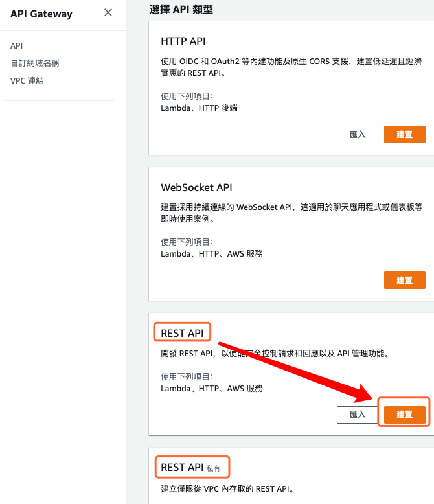Click 匯入 button in REST API card
The width and height of the screenshot is (434, 504).
click(357, 415)
